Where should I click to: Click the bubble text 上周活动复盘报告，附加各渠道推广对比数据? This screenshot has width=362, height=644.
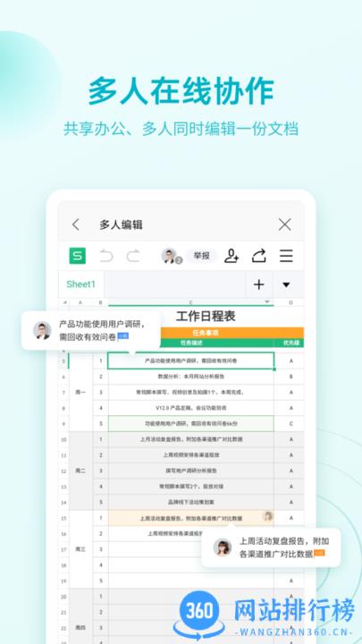pyautogui.click(x=284, y=547)
